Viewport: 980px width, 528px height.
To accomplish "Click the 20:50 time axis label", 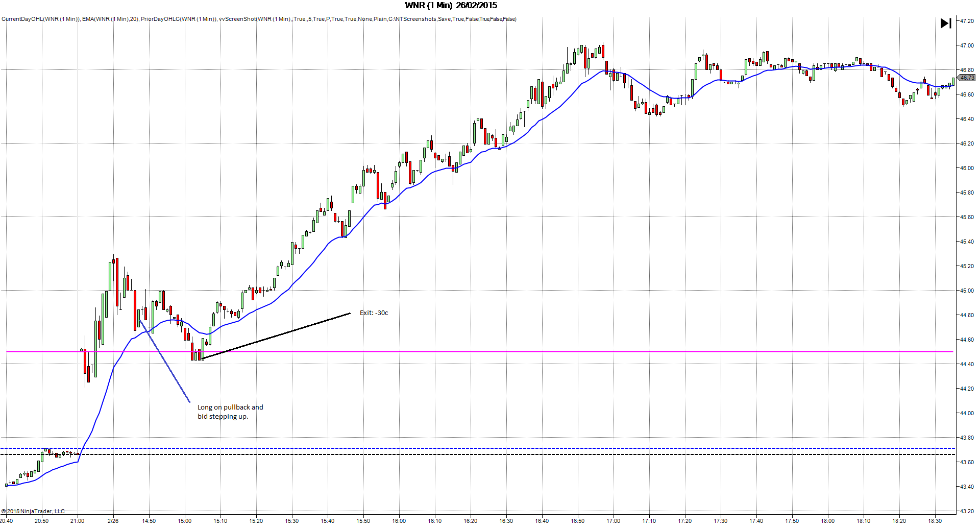I will (x=42, y=521).
